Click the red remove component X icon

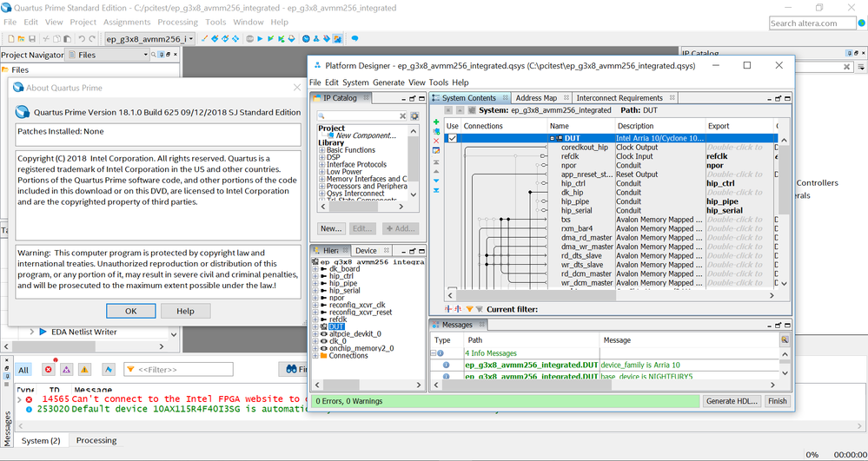pyautogui.click(x=436, y=141)
